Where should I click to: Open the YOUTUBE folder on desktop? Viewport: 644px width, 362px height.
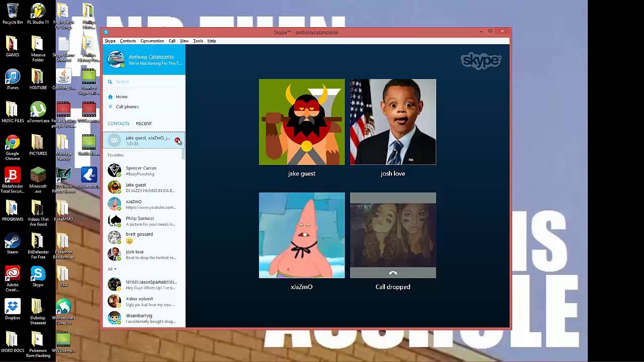[x=38, y=79]
